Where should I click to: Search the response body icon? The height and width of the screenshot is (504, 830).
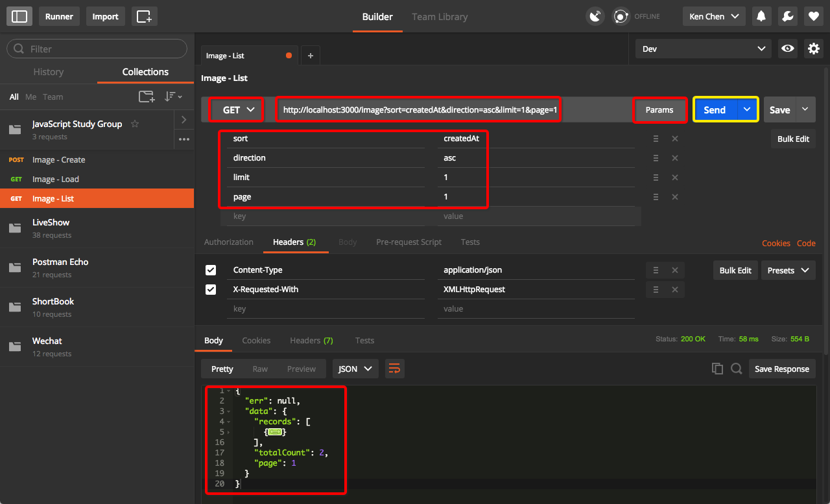coord(737,369)
